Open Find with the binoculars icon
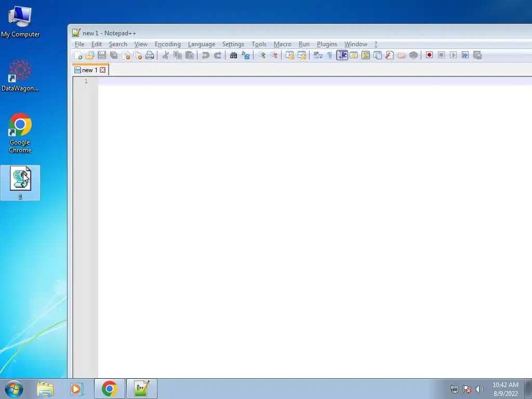 (x=233, y=55)
